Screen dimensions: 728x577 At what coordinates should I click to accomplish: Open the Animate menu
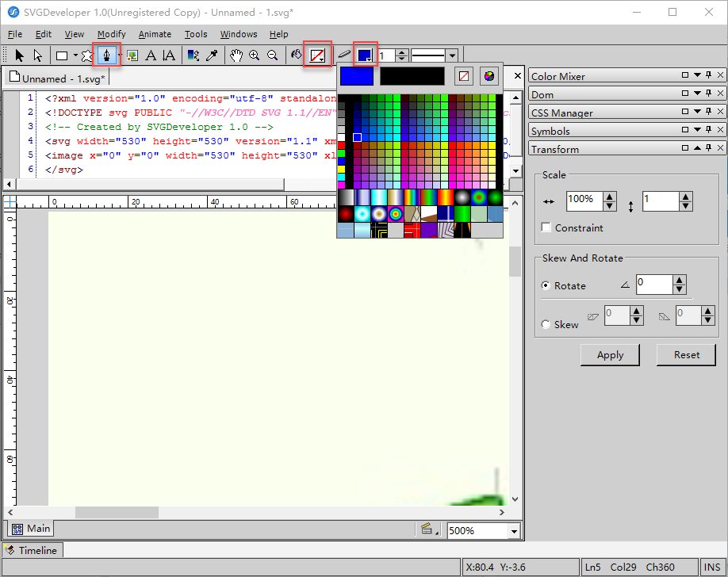pyautogui.click(x=155, y=34)
